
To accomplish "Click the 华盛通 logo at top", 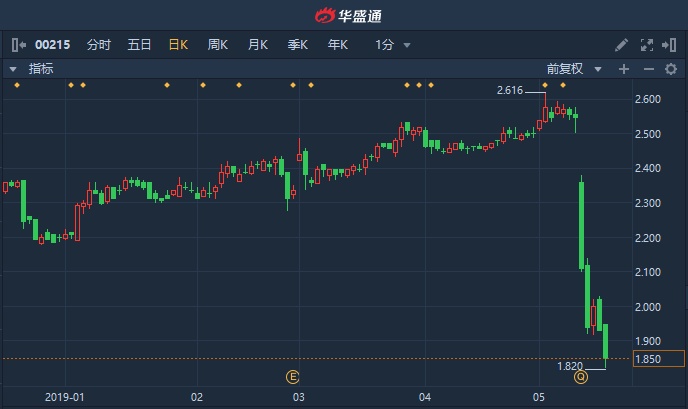I will [348, 16].
